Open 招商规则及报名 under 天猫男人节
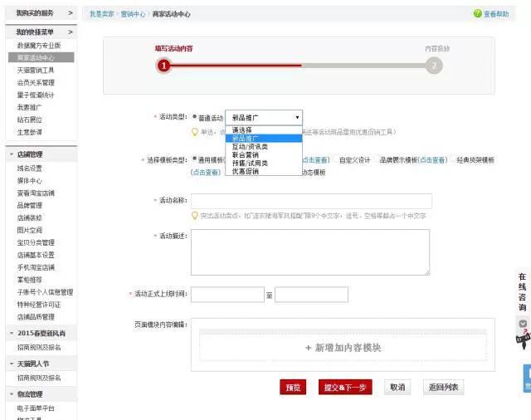 39,378
